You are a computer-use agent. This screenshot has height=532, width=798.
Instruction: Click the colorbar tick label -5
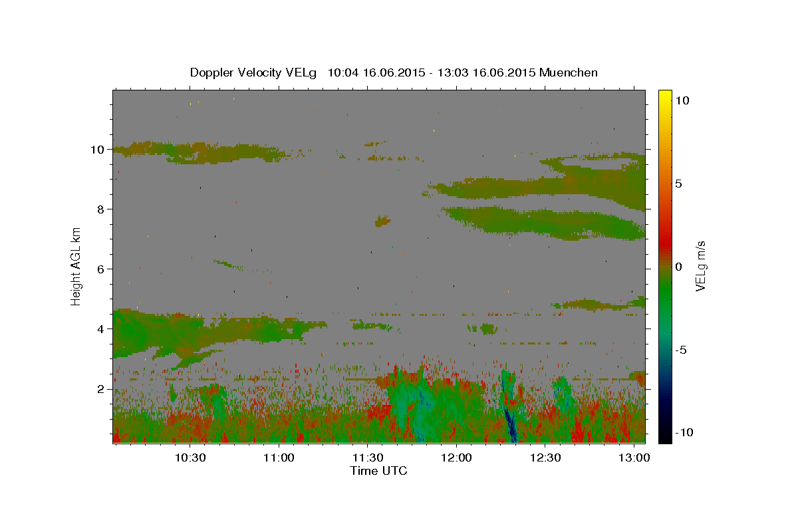(x=681, y=350)
